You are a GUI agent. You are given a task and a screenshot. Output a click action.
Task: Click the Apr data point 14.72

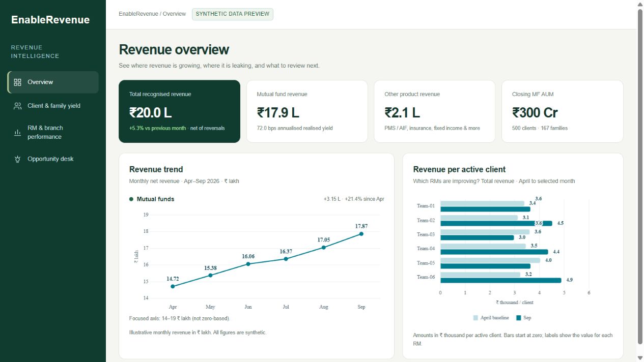click(173, 286)
